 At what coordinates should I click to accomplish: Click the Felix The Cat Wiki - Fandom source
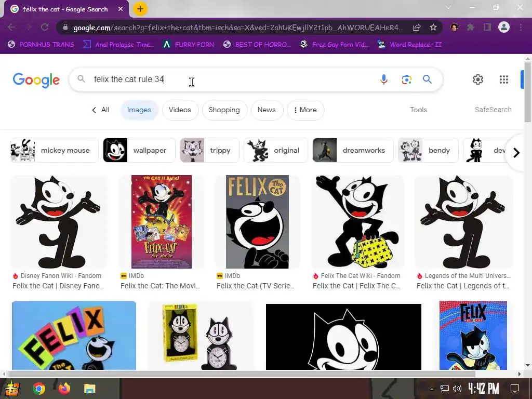tap(356, 276)
